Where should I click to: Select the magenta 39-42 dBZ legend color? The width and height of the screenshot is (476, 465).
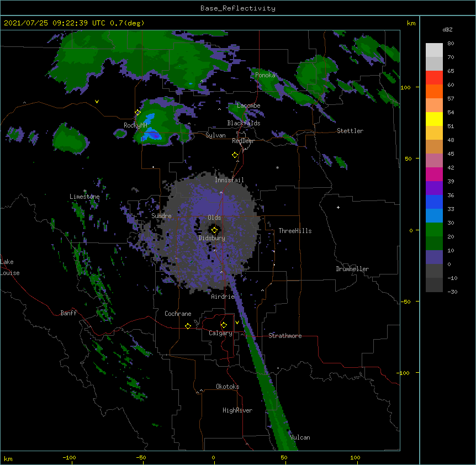click(x=434, y=174)
